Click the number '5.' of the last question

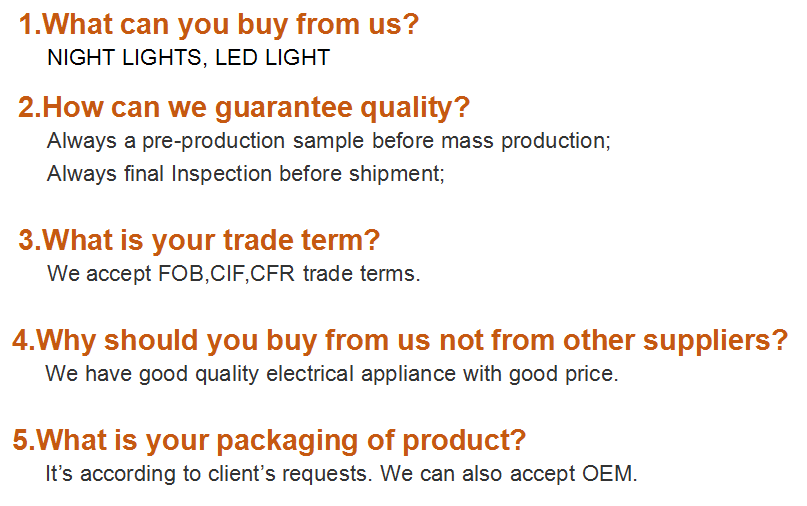click(23, 440)
